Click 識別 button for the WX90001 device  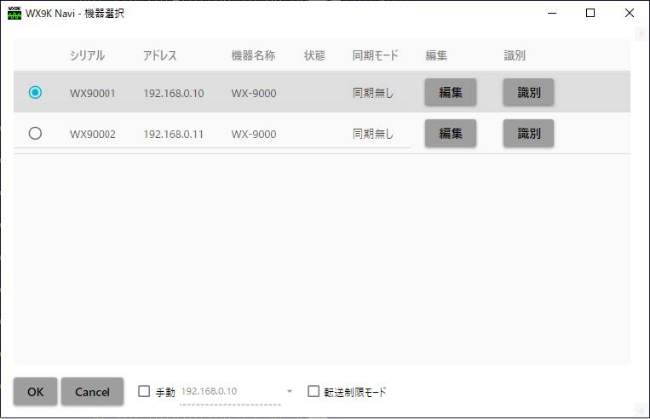pyautogui.click(x=528, y=93)
